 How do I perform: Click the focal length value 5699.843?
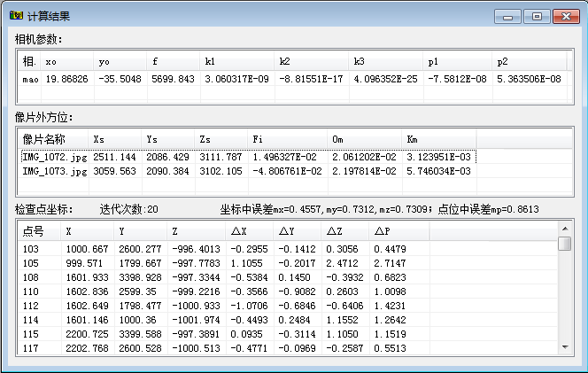(x=173, y=79)
